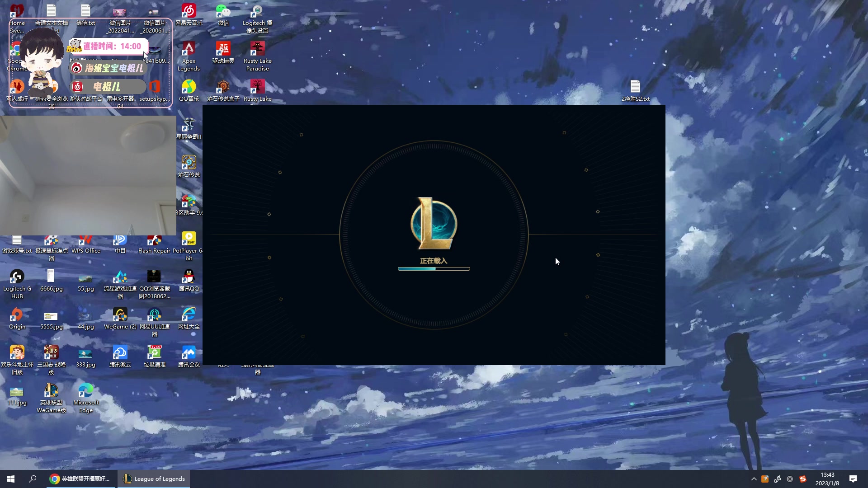Open the 腾讯QQ penguin icon

click(189, 281)
